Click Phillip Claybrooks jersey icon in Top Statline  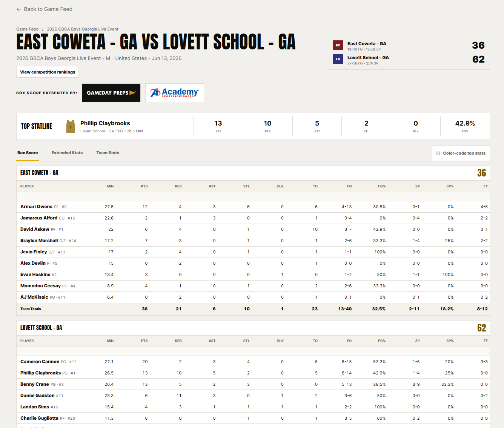coord(71,126)
